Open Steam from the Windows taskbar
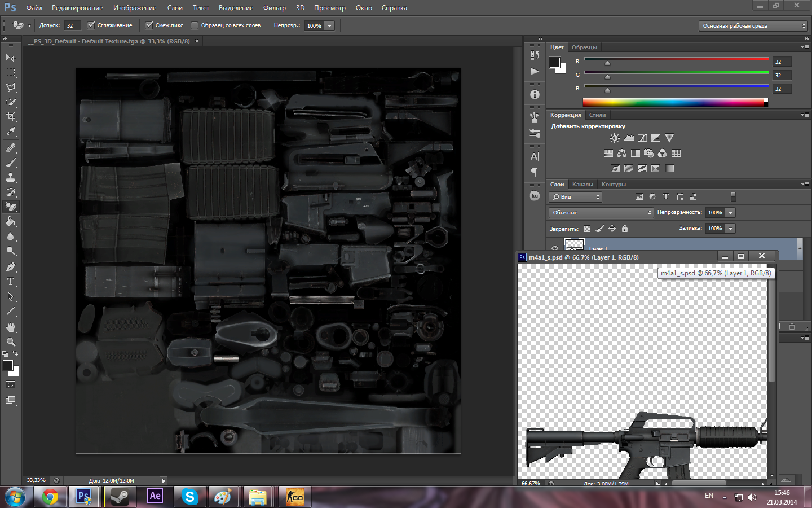 120,497
